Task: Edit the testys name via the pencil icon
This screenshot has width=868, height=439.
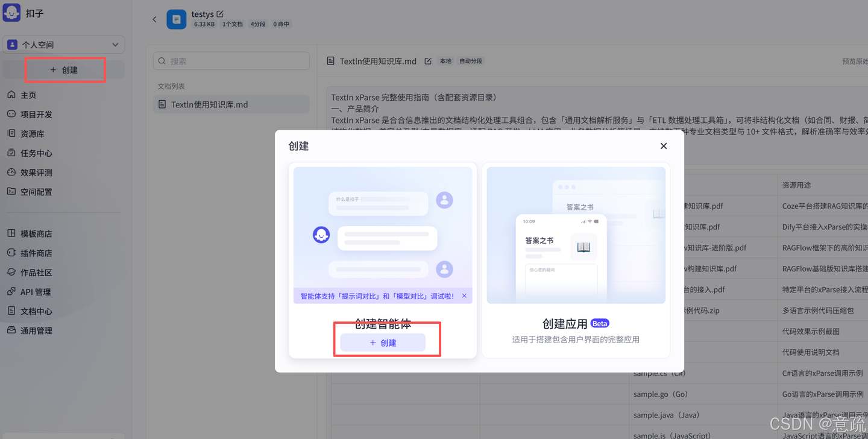Action: [220, 14]
